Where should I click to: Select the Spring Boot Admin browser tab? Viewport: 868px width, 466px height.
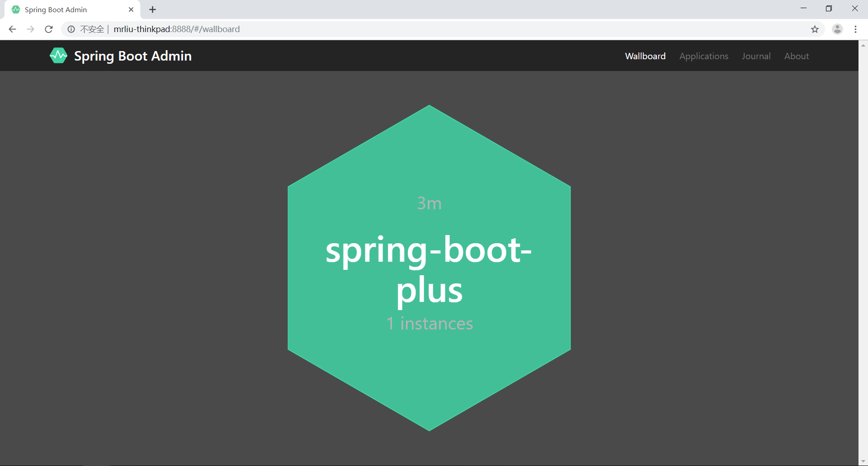72,9
